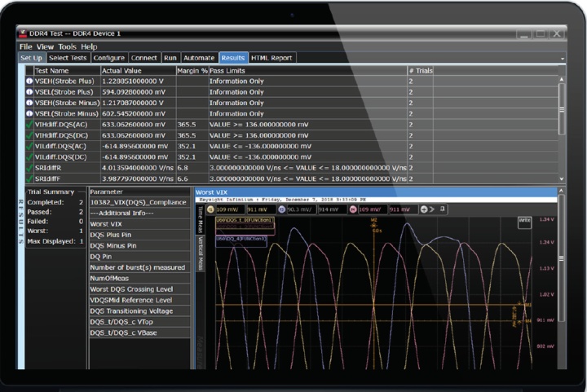Click results table scroll down arrow
This screenshot has height=392, width=587.
(561, 178)
